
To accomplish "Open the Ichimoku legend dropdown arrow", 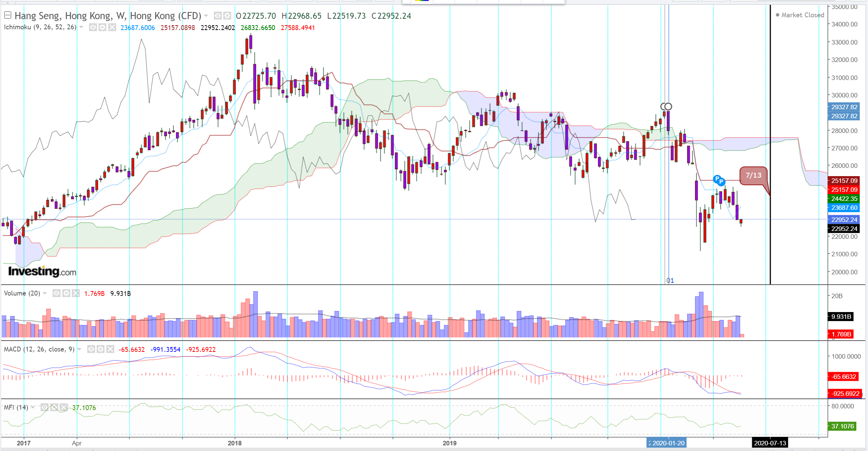I will click(x=81, y=27).
